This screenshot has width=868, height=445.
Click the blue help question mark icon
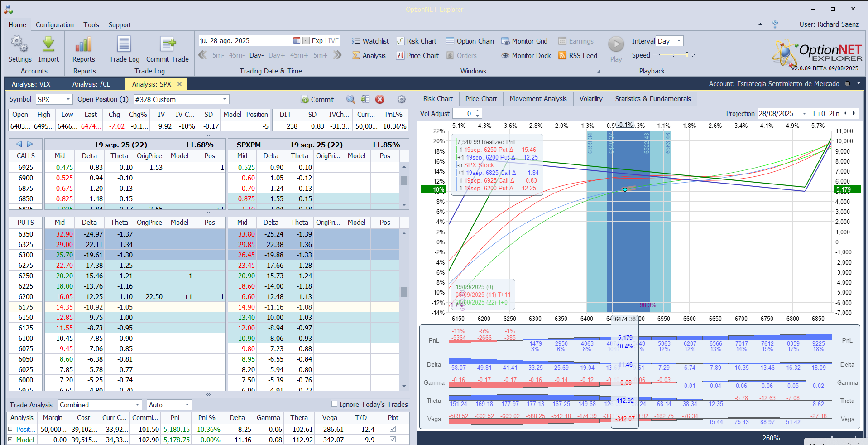[775, 24]
